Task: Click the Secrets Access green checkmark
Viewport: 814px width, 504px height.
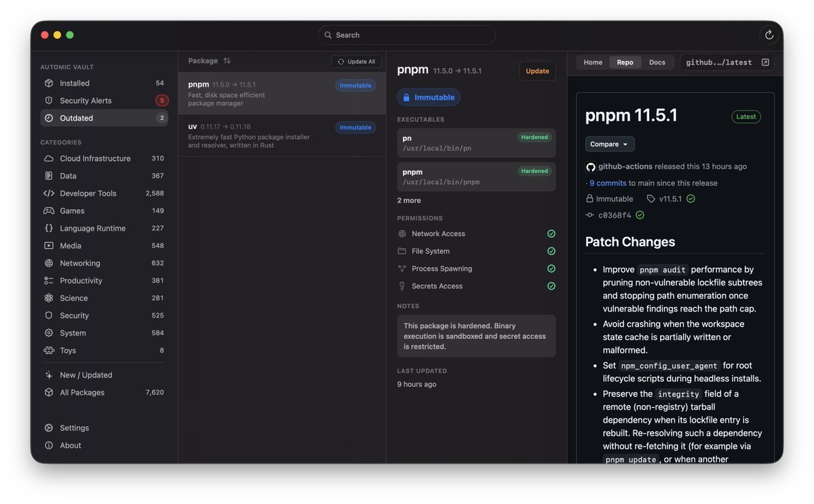Action: click(x=551, y=286)
